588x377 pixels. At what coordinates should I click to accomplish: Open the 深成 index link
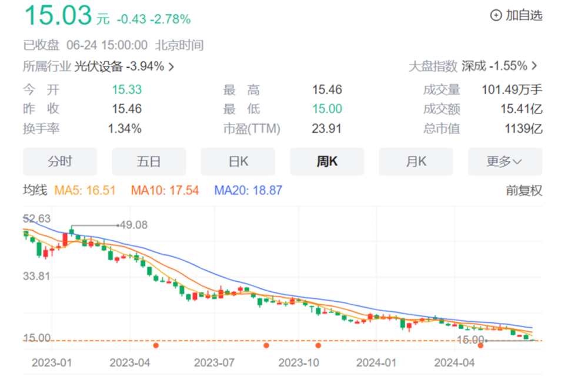473,66
